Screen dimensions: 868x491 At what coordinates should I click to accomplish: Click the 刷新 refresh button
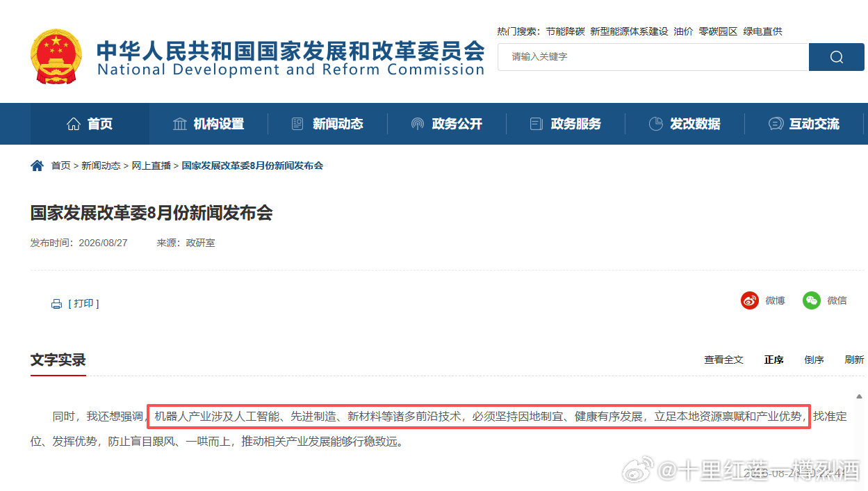[x=854, y=360]
